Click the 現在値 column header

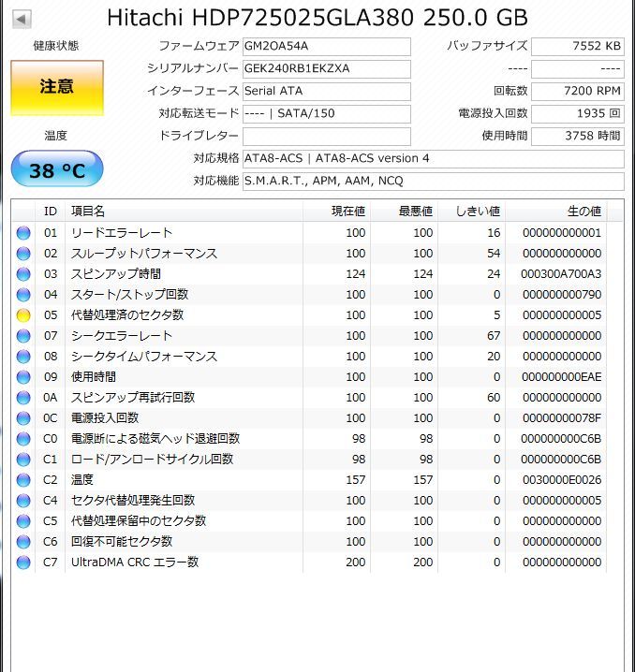tap(337, 212)
